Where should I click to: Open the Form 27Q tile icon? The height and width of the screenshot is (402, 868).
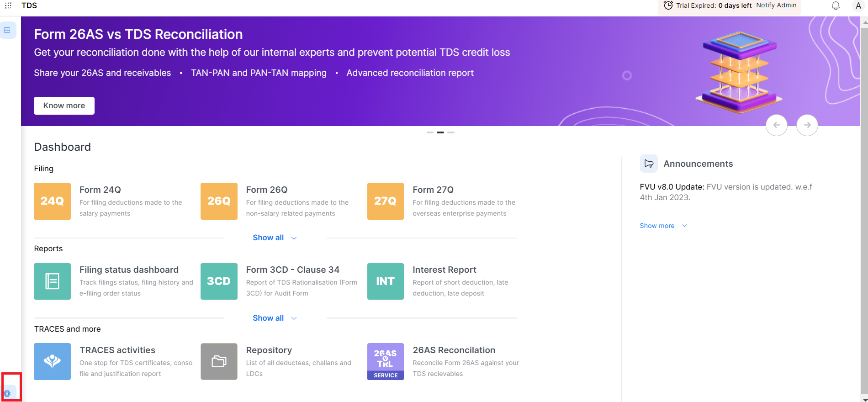tap(385, 201)
